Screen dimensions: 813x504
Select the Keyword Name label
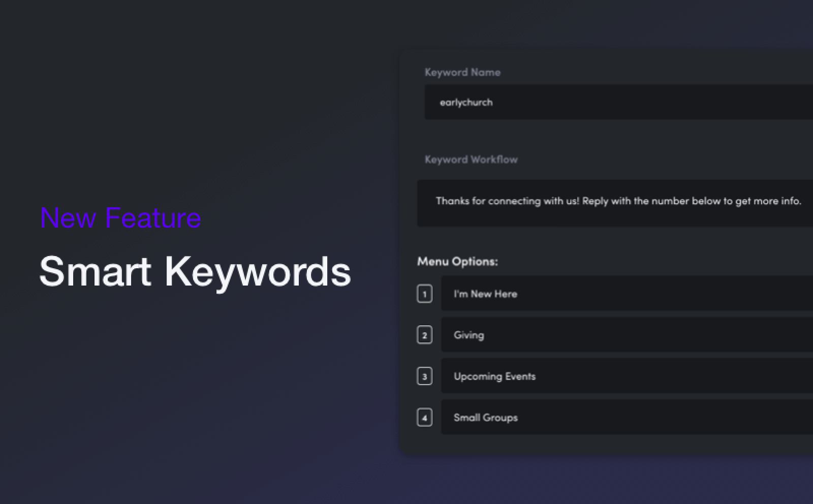pos(463,72)
